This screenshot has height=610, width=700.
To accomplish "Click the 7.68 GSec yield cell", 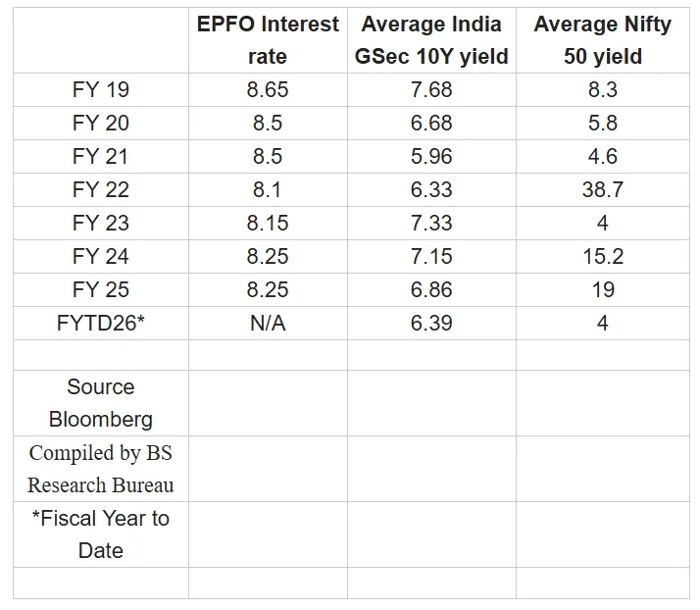I will pos(431,90).
